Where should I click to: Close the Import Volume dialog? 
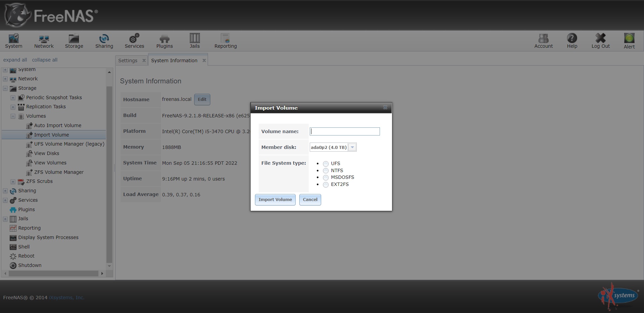coord(385,108)
